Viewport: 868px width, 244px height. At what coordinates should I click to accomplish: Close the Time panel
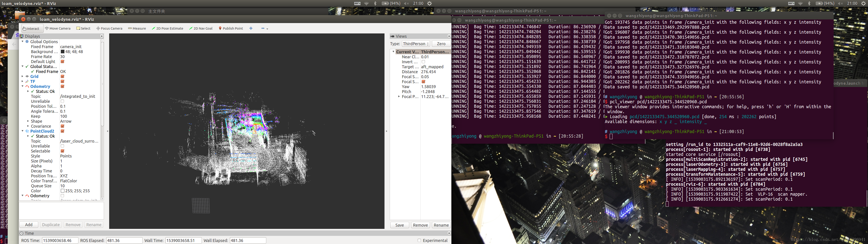point(449,233)
